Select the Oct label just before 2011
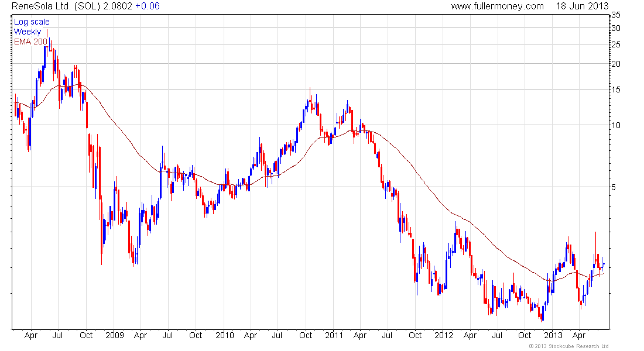 click(x=306, y=335)
